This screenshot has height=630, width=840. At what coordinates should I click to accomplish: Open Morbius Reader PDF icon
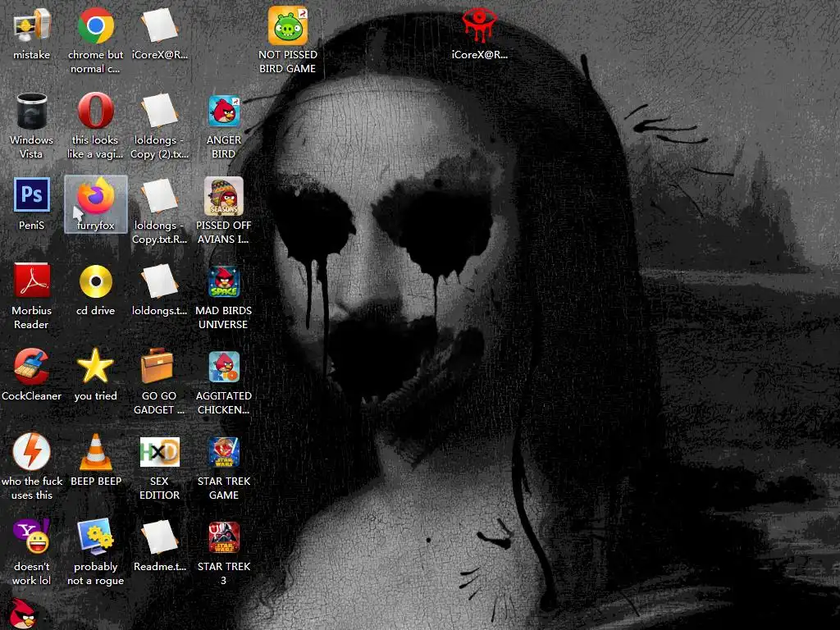[32, 281]
